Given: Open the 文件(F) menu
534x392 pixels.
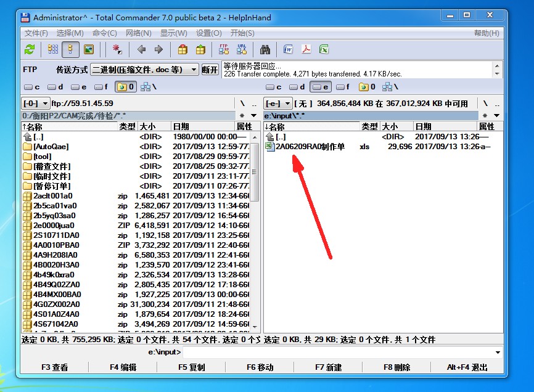Looking at the screenshot, I should click(x=36, y=33).
